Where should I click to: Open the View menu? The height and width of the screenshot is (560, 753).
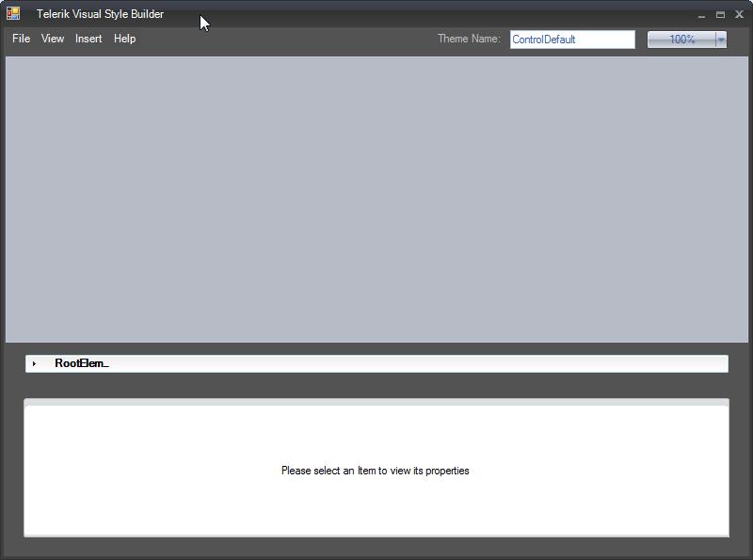click(53, 39)
